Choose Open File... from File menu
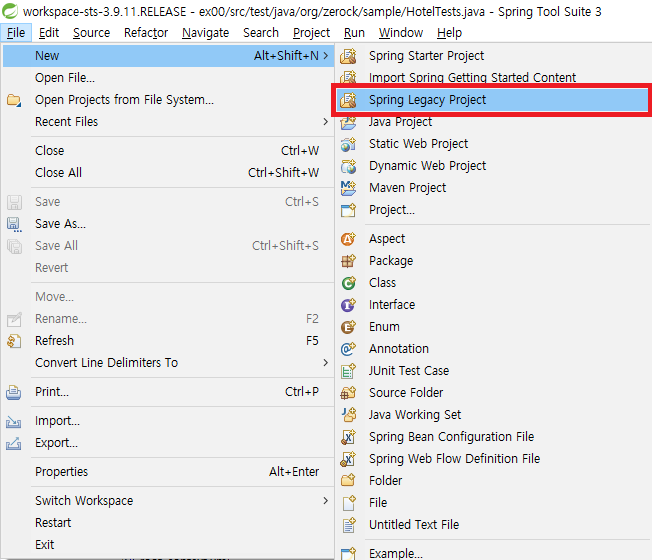Screen dimensions: 652x560 (x=168, y=78)
